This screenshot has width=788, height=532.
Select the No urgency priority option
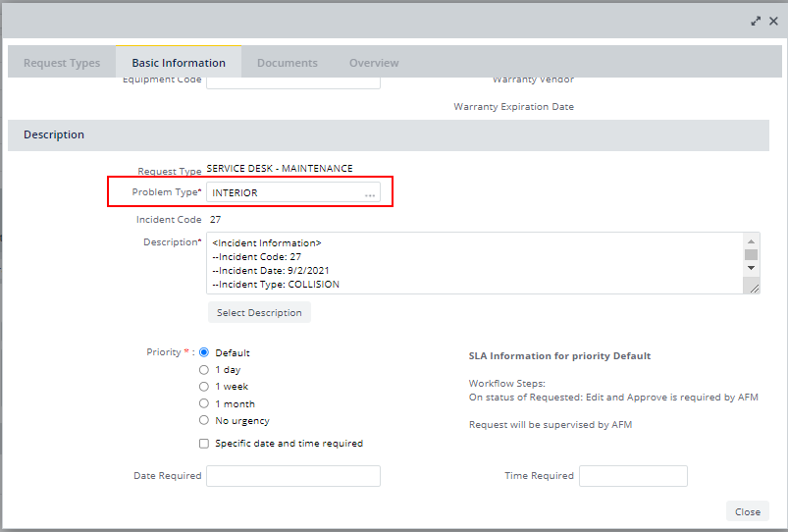[x=203, y=420]
